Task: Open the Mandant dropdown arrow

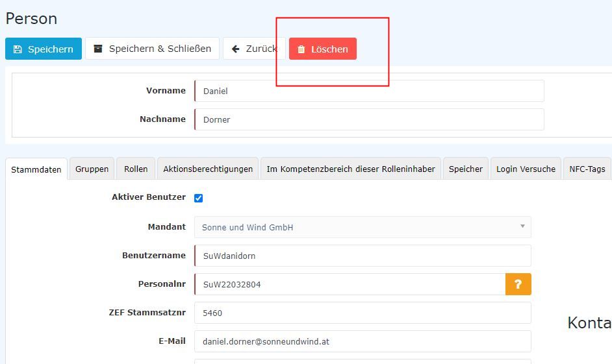Action: tap(522, 226)
